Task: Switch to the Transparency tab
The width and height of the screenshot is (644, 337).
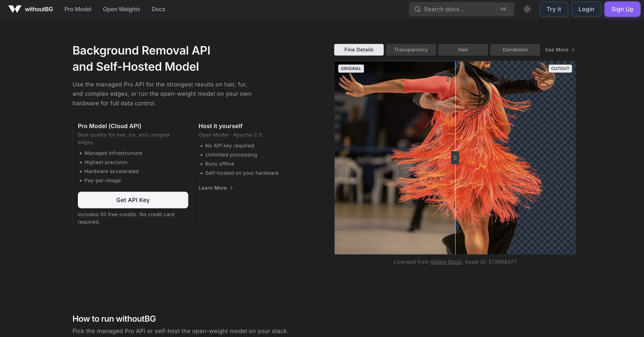Action: tap(411, 50)
